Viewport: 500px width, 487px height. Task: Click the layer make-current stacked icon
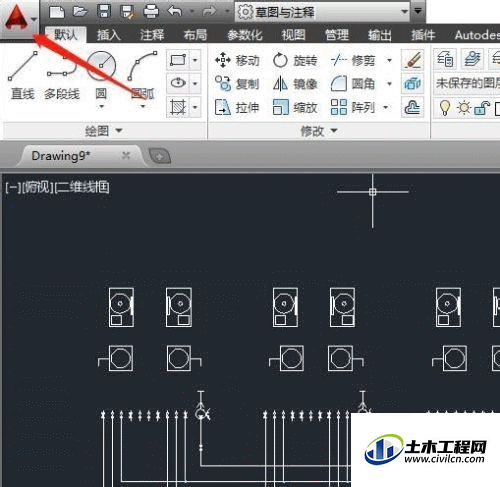coord(472,59)
